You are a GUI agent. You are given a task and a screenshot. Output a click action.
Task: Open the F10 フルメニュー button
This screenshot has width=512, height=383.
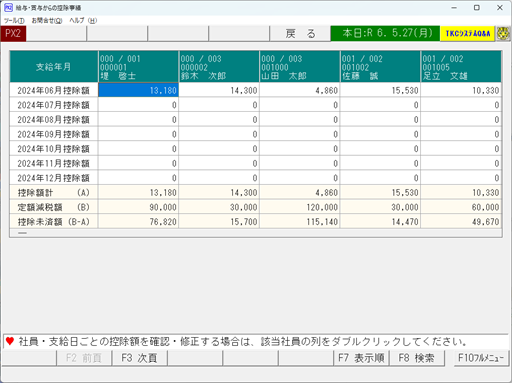pyautogui.click(x=481, y=358)
